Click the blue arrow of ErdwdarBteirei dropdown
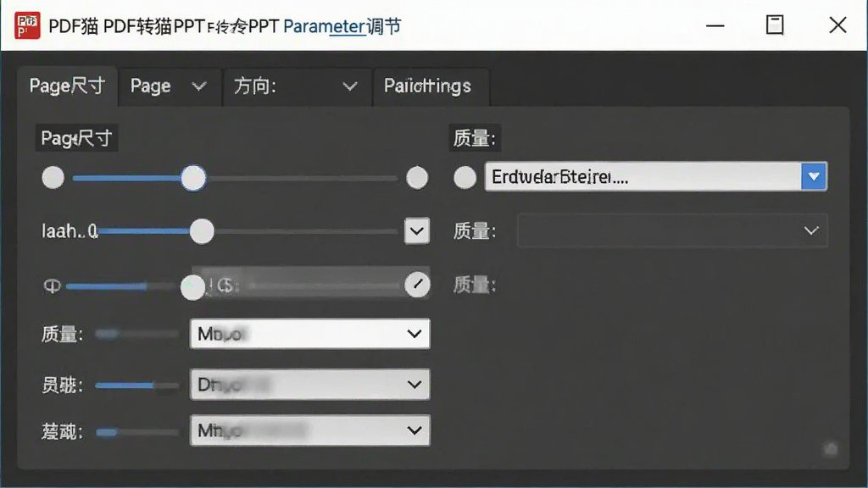 tap(814, 176)
